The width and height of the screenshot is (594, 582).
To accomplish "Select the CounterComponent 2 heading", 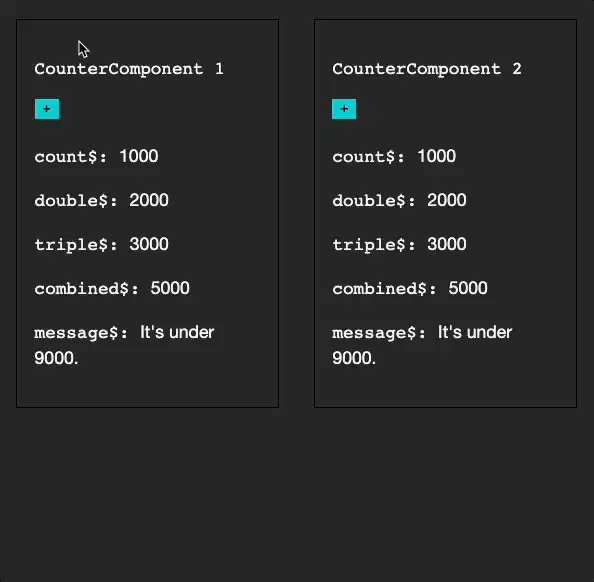I will pos(427,69).
